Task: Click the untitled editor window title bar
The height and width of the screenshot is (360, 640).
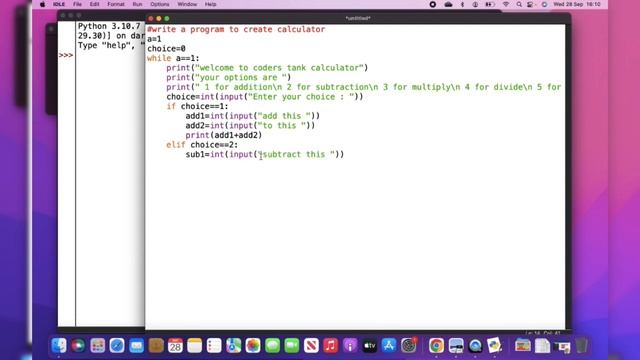Action: coord(358,18)
